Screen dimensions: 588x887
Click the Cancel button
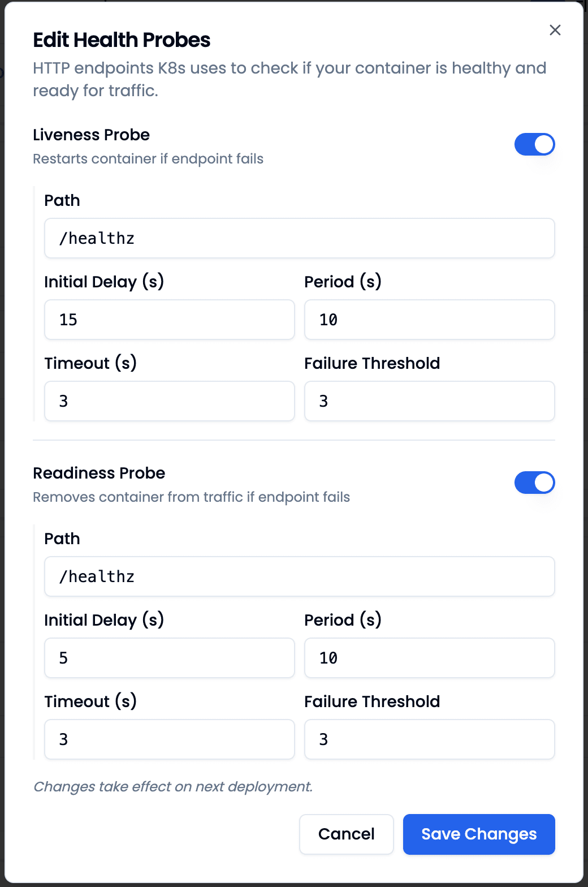point(346,834)
